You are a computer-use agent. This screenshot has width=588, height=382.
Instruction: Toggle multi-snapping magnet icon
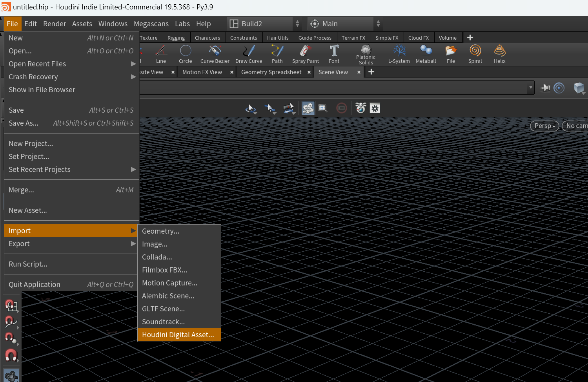point(11,356)
